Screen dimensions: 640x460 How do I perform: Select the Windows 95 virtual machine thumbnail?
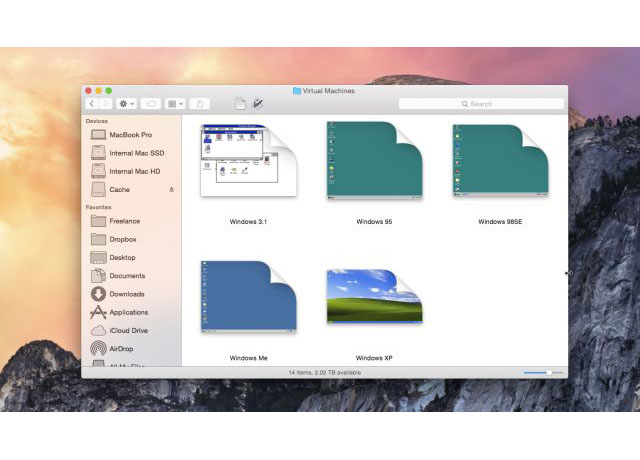(x=374, y=160)
